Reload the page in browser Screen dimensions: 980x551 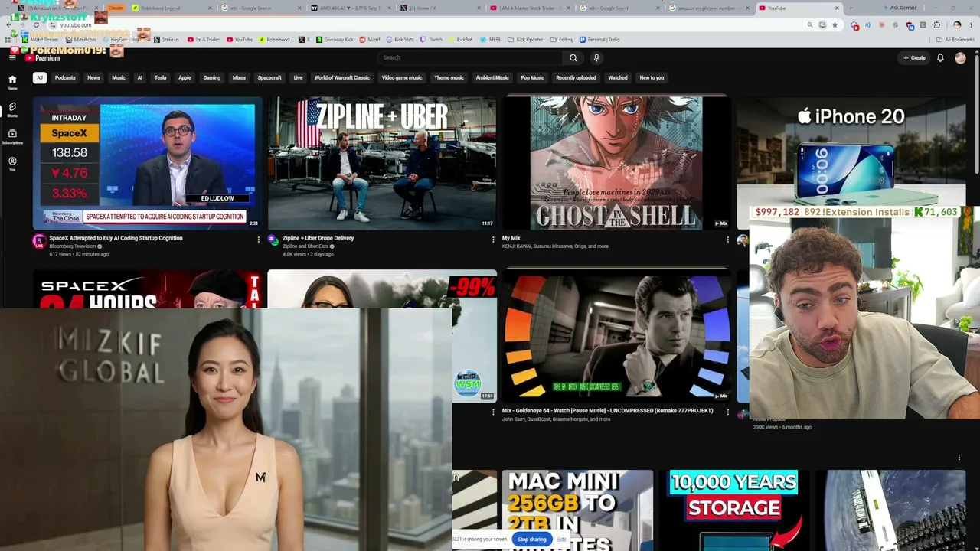[36, 24]
